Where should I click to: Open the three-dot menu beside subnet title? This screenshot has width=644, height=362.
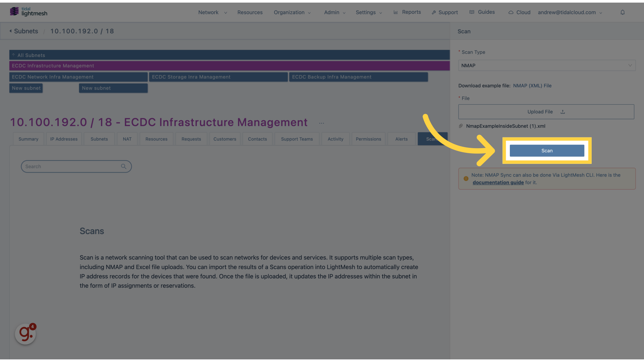pos(321,123)
